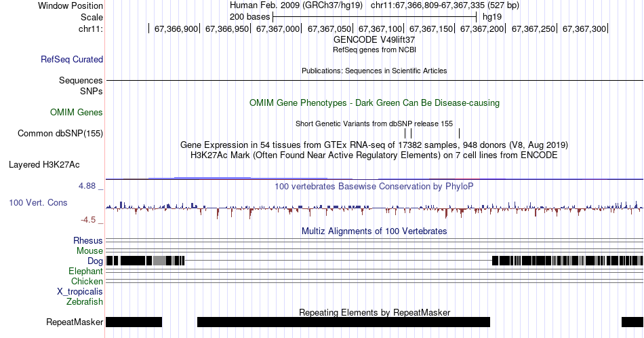Click the GENCODE V49lift37 track title
The image size is (644, 338).
click(x=374, y=40)
